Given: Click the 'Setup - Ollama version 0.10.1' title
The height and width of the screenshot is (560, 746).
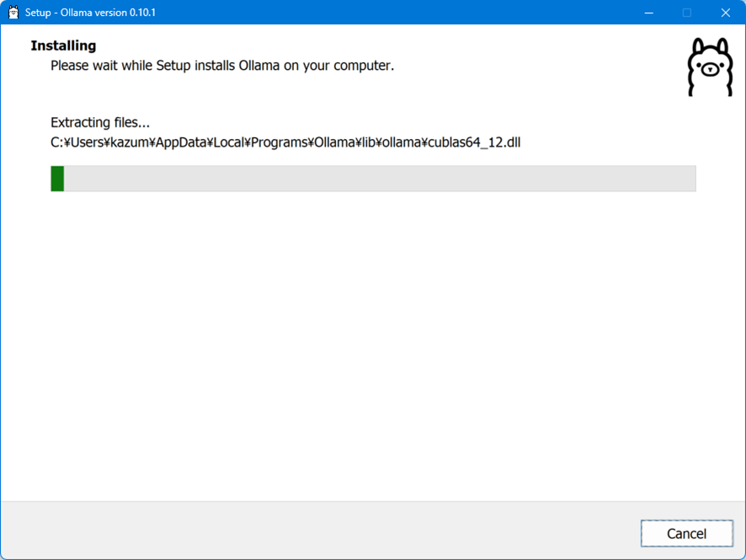Looking at the screenshot, I should (x=90, y=13).
